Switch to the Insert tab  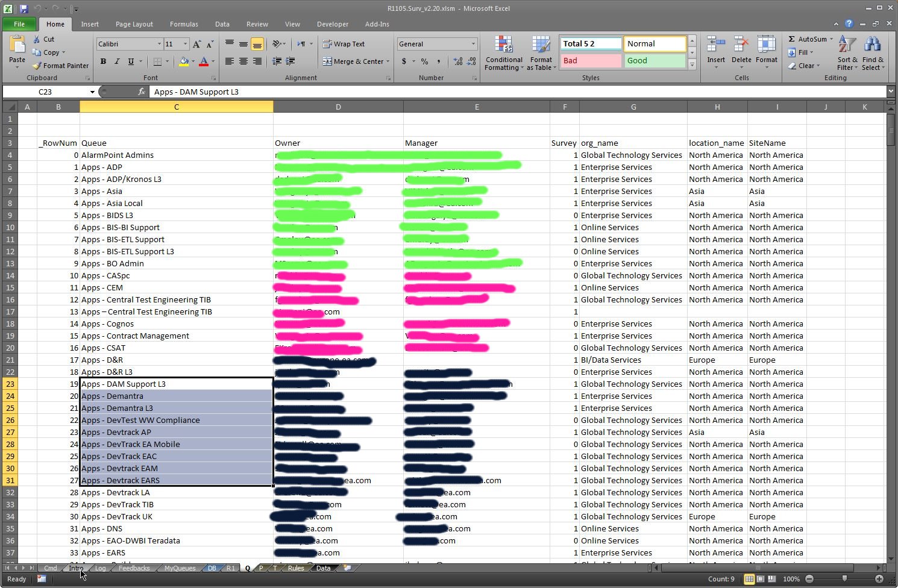[90, 24]
